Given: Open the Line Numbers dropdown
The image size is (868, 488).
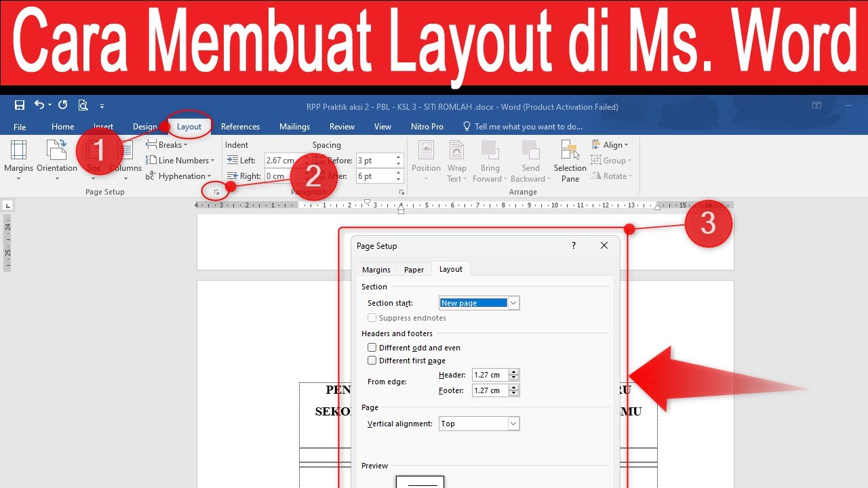Looking at the screenshot, I should 180,161.
